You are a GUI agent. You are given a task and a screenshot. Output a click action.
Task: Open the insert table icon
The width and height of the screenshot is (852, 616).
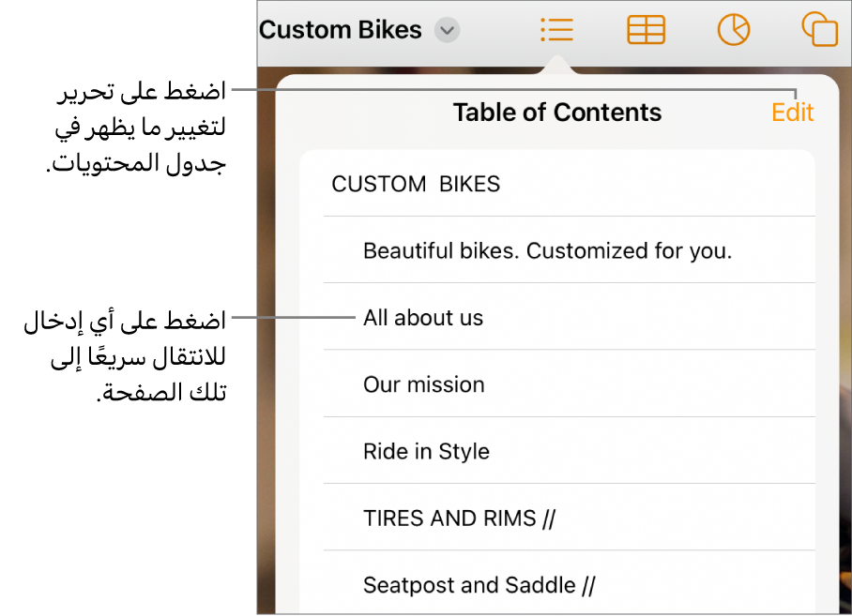[x=646, y=30]
